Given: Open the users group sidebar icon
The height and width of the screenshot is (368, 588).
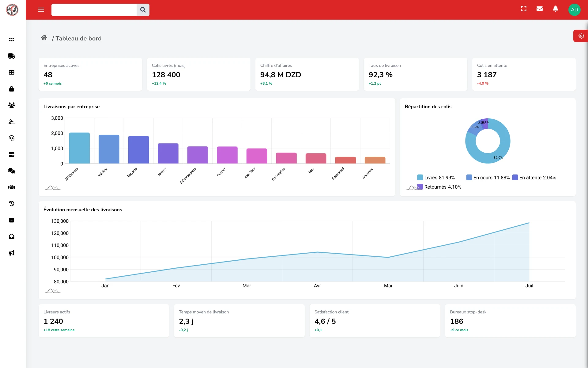Looking at the screenshot, I should pyautogui.click(x=11, y=105).
